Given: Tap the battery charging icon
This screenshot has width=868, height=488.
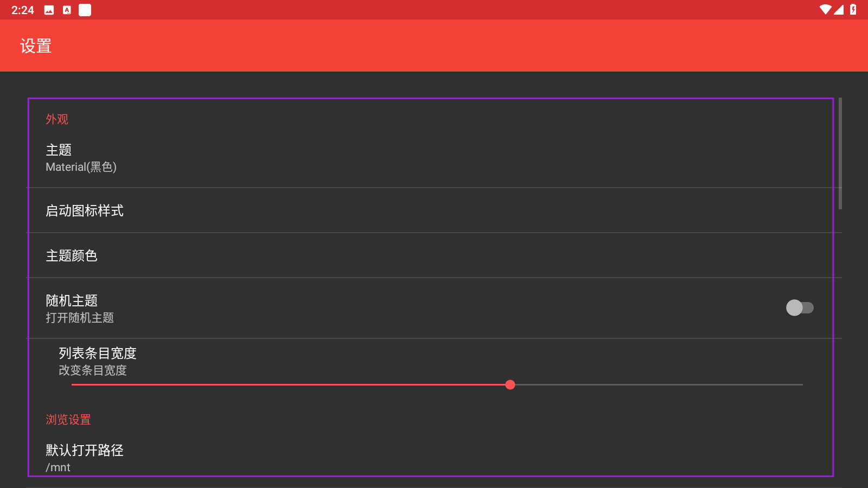Looking at the screenshot, I should [853, 9].
